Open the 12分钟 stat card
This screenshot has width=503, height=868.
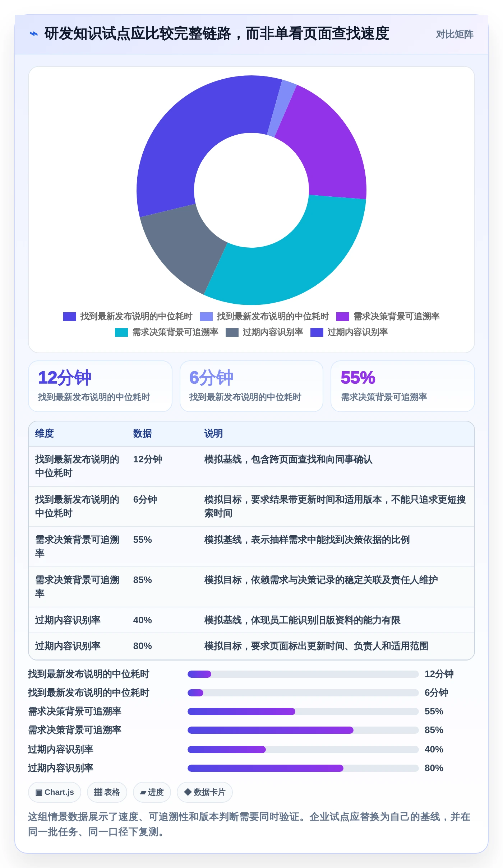click(100, 386)
